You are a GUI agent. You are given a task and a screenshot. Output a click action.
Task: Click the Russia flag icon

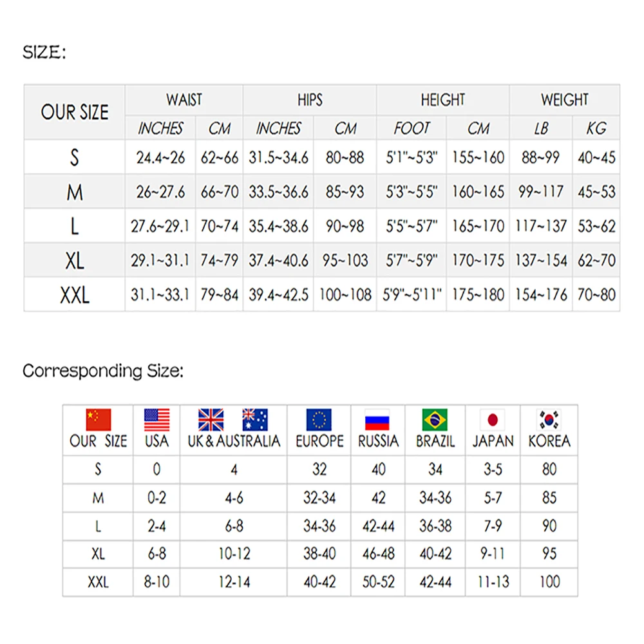pos(377,420)
